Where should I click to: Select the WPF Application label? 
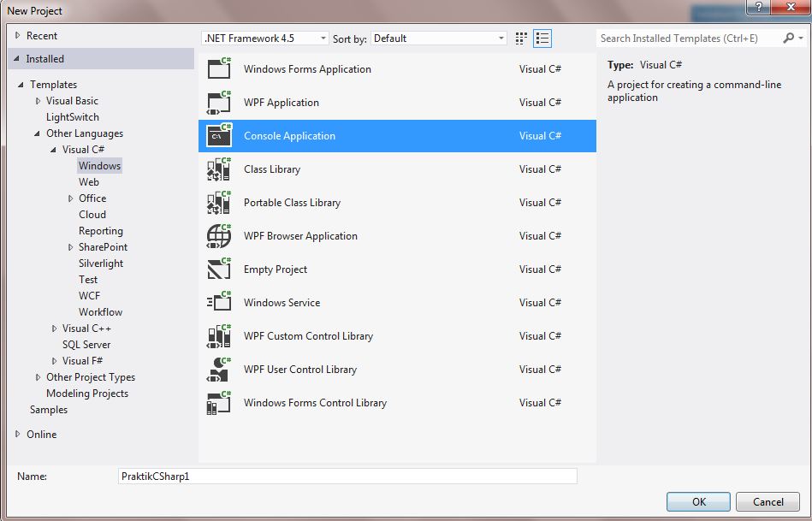[x=282, y=103]
